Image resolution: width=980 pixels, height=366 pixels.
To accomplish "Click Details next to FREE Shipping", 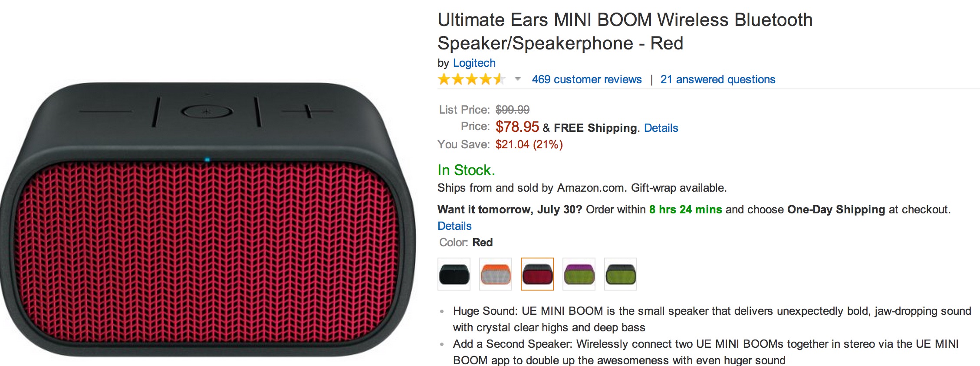I will 661,127.
